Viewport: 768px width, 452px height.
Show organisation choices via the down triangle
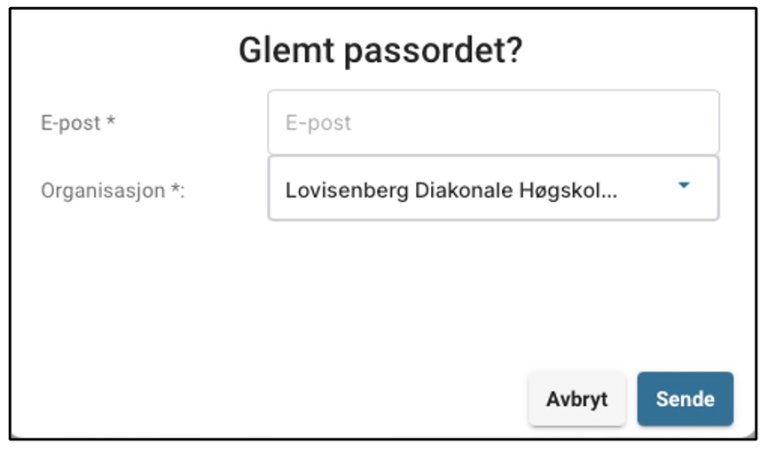(684, 186)
